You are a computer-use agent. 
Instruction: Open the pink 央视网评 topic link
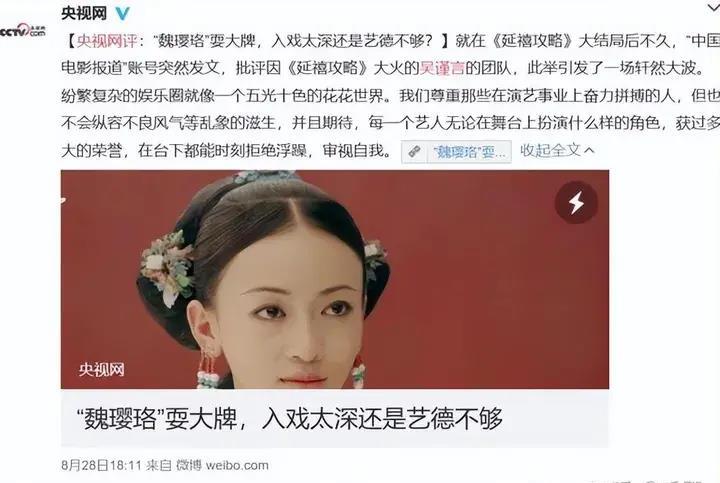coord(107,41)
